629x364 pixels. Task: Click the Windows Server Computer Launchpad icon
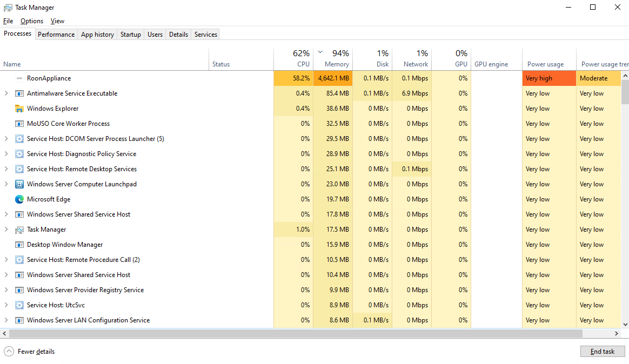pyautogui.click(x=19, y=184)
